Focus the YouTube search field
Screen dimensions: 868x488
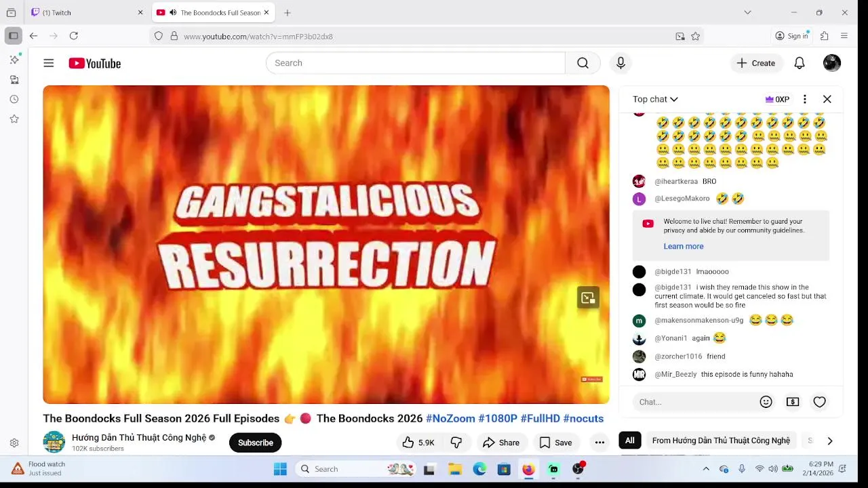(x=416, y=63)
